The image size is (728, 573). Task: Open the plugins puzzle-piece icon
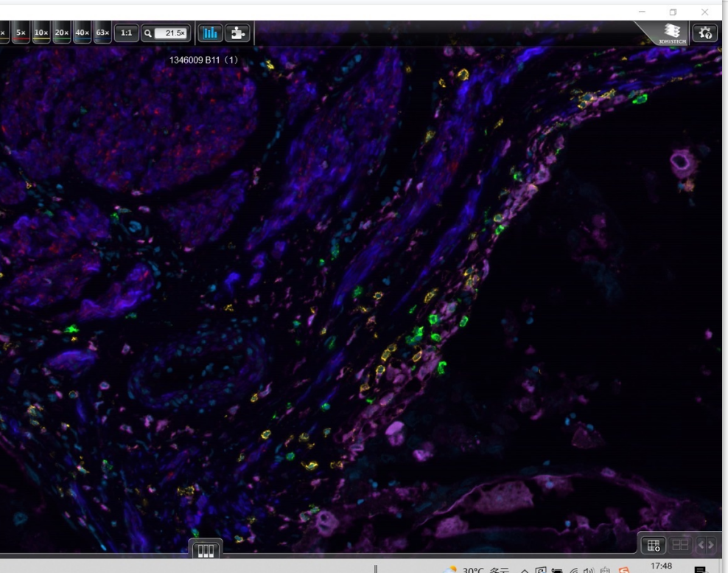click(x=238, y=33)
